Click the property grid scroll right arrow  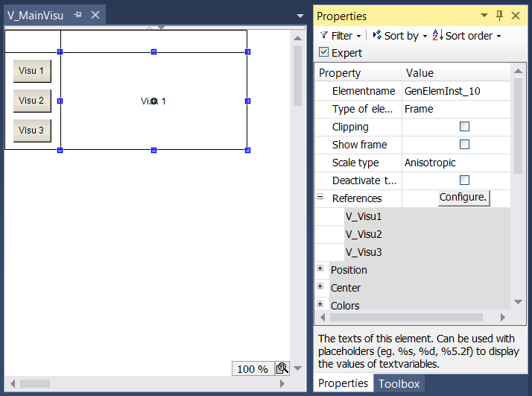(x=502, y=317)
